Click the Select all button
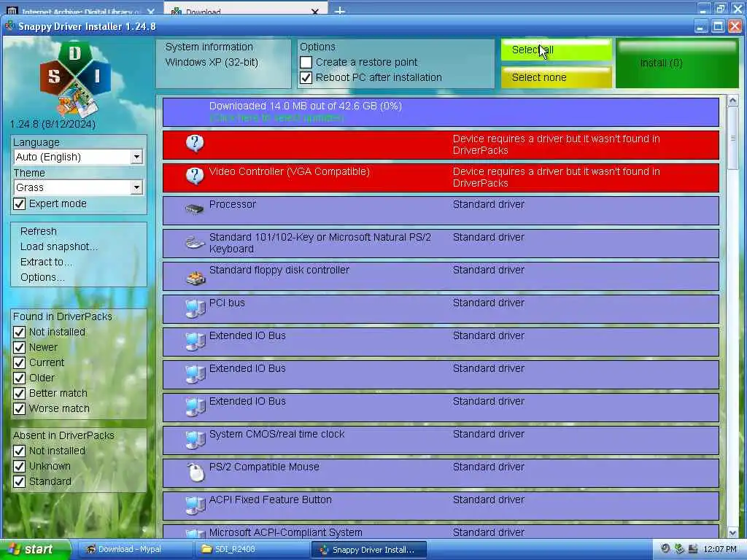 556,50
